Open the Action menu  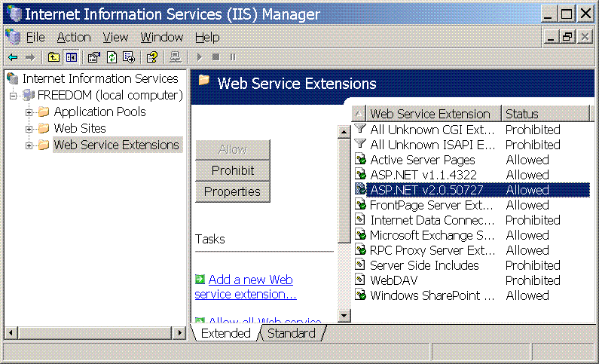click(74, 38)
